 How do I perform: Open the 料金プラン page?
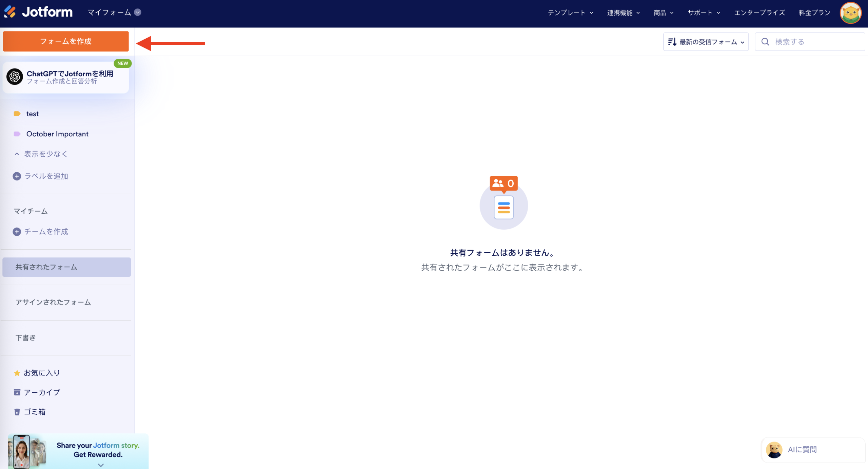click(814, 13)
